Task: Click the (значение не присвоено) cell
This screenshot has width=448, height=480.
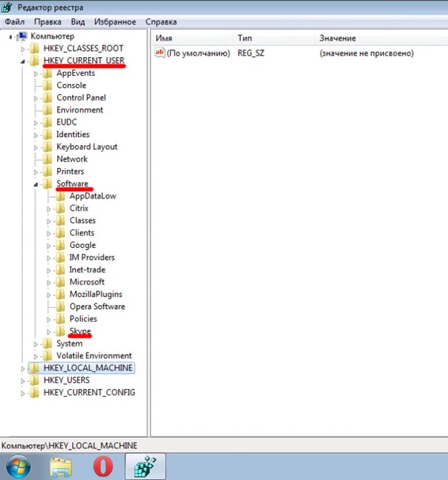Action: coord(366,53)
